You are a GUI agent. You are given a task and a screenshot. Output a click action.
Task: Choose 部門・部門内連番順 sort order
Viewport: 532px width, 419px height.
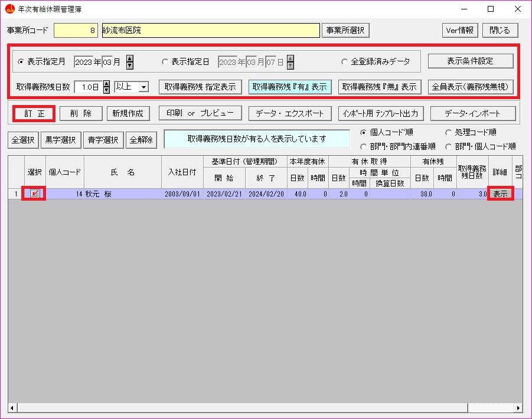point(363,146)
